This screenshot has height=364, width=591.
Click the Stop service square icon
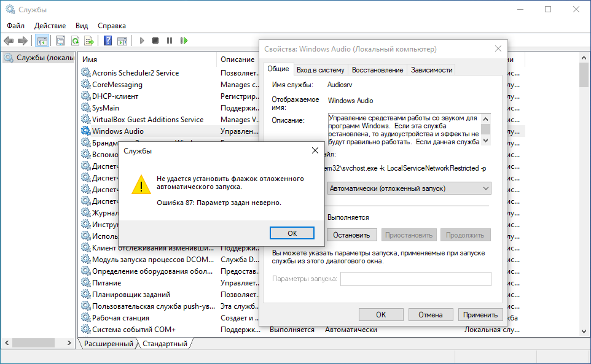(155, 41)
